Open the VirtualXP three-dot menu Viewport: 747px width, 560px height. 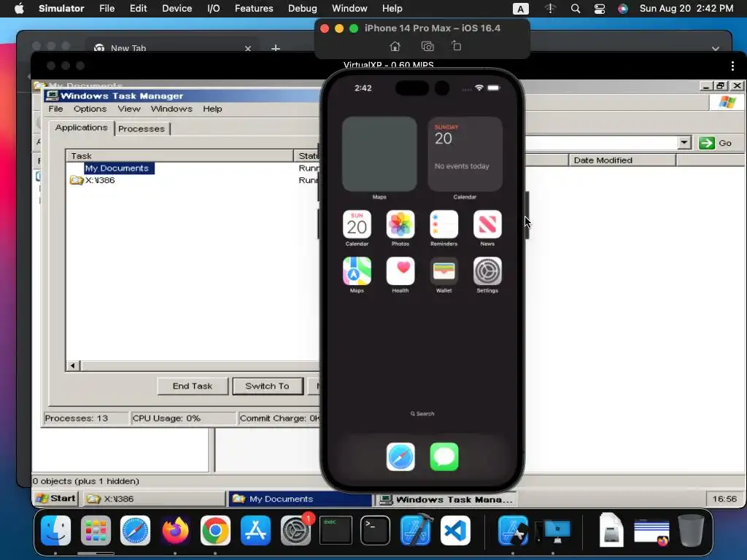click(732, 66)
